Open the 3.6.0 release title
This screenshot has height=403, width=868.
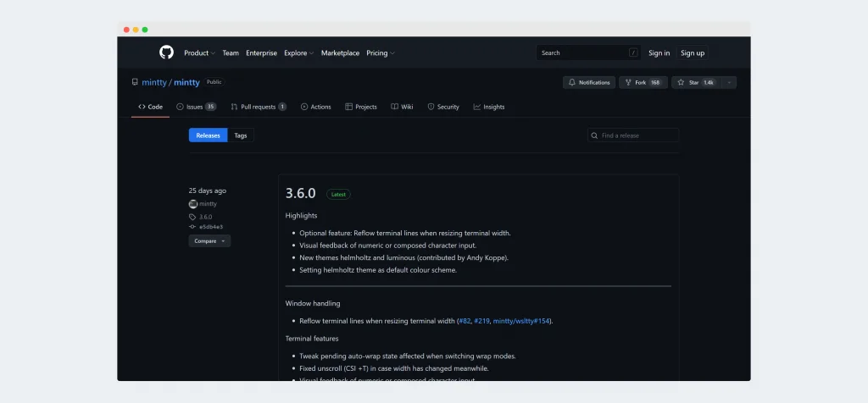point(301,194)
